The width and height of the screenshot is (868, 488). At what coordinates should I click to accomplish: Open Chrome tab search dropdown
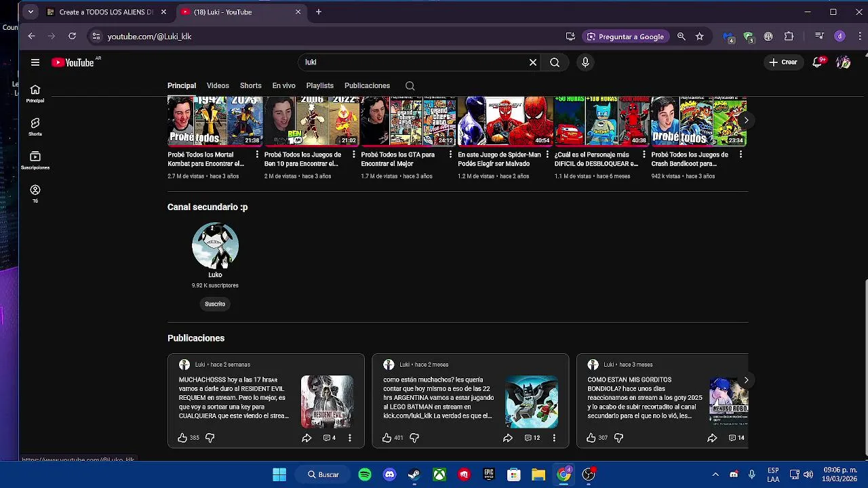tap(31, 12)
